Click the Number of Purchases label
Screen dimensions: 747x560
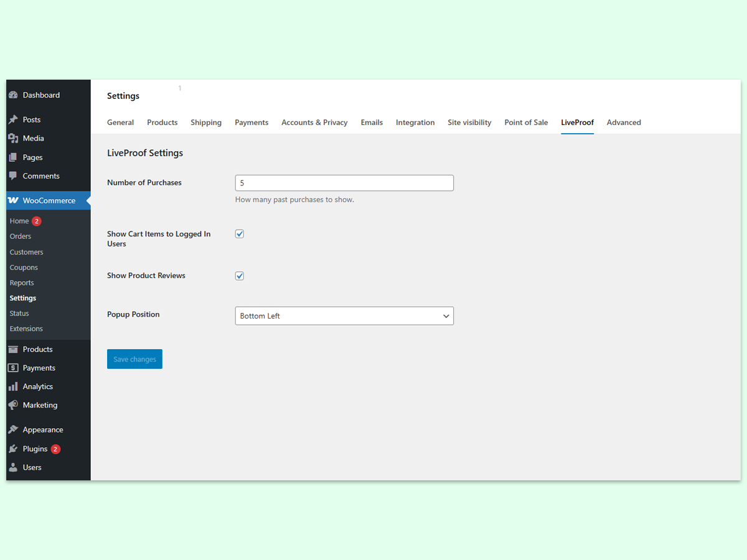click(144, 182)
